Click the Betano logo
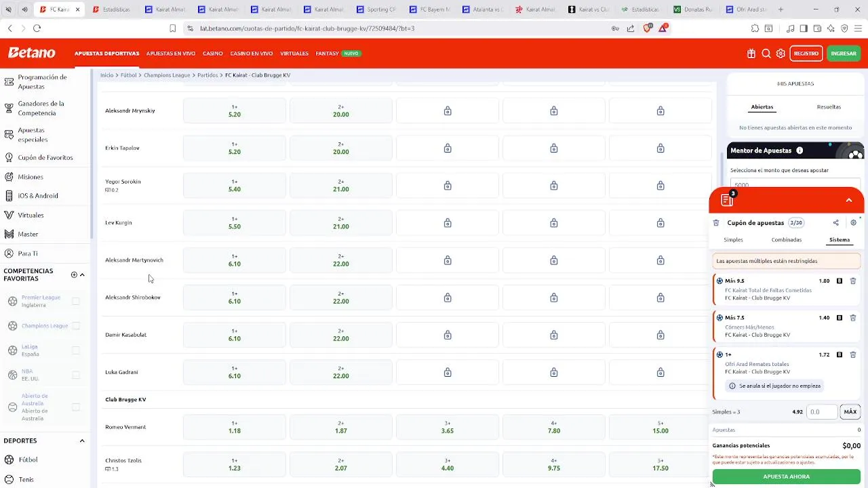868x488 pixels. pyautogui.click(x=32, y=53)
